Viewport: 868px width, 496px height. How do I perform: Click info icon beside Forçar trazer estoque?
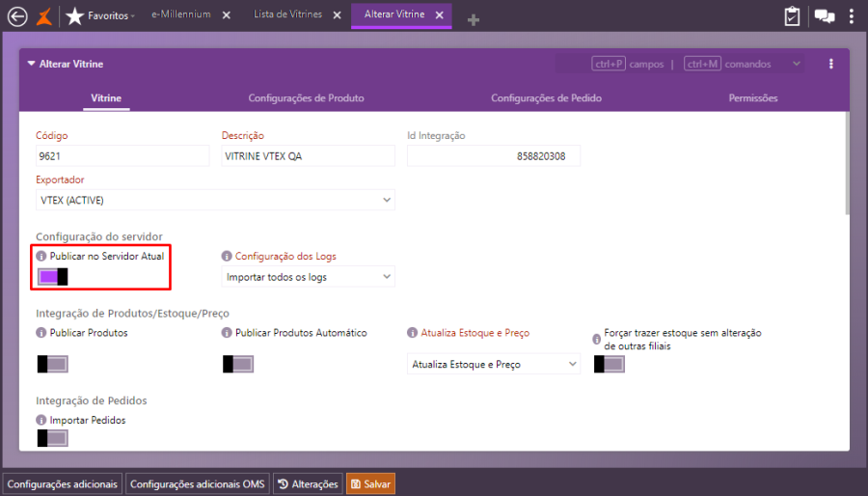[597, 340]
